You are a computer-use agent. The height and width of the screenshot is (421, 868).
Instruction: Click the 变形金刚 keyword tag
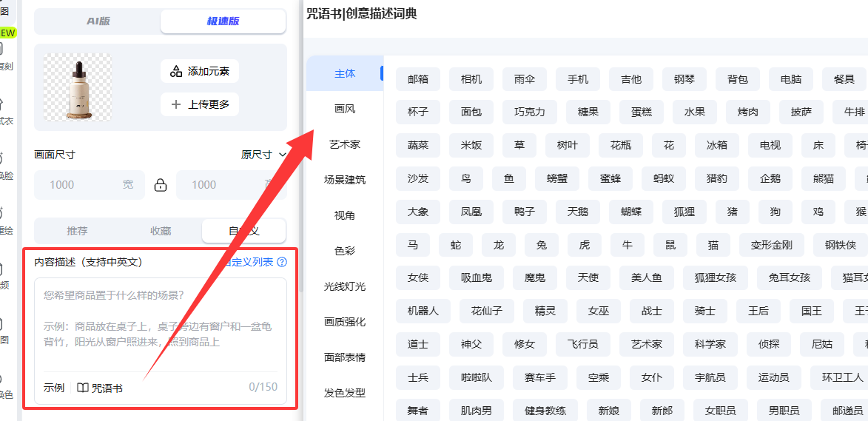[x=772, y=244]
